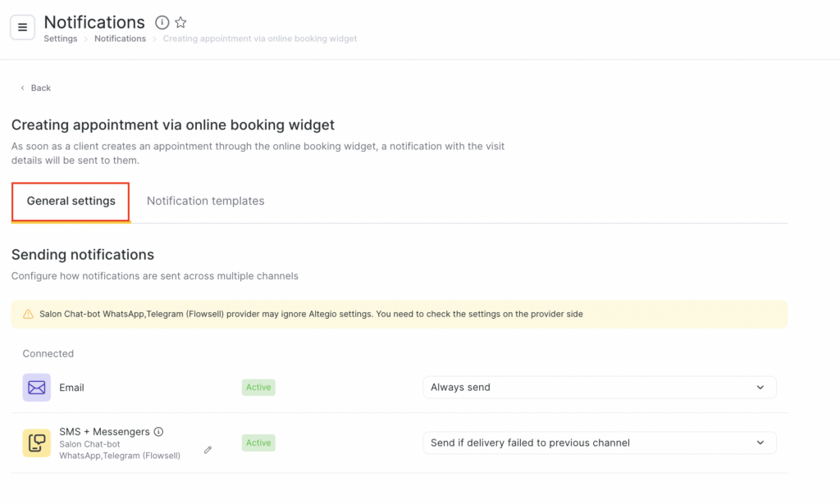This screenshot has width=840, height=504.
Task: Open the Notification templates tab
Action: point(205,201)
